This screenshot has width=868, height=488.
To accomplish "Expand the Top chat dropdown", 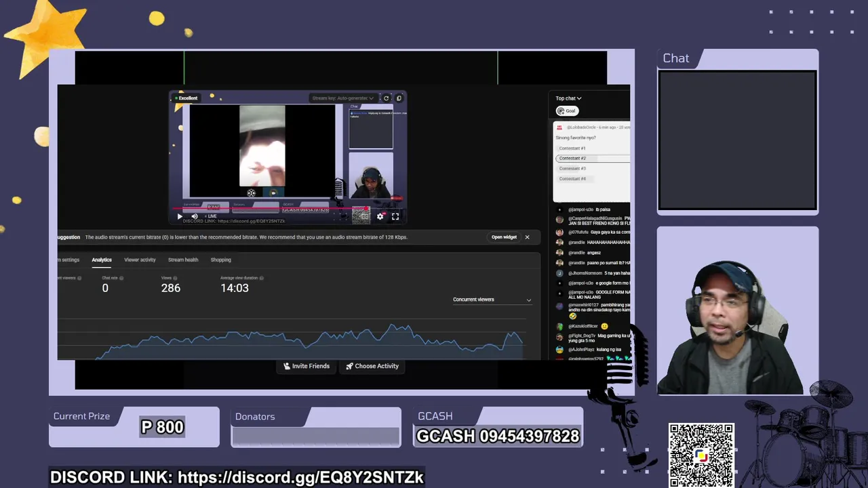I will [x=568, y=98].
